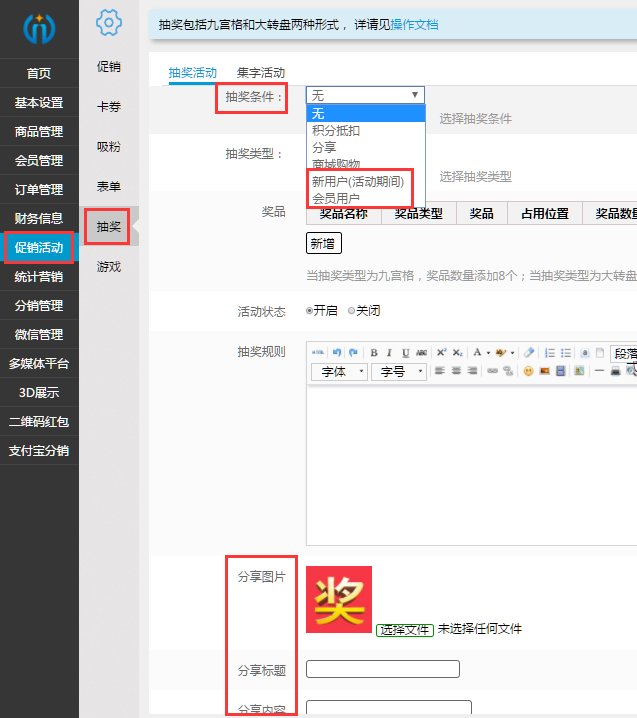Open the 抽奖条件 dropdown box
This screenshot has width=637, height=718.
365,95
